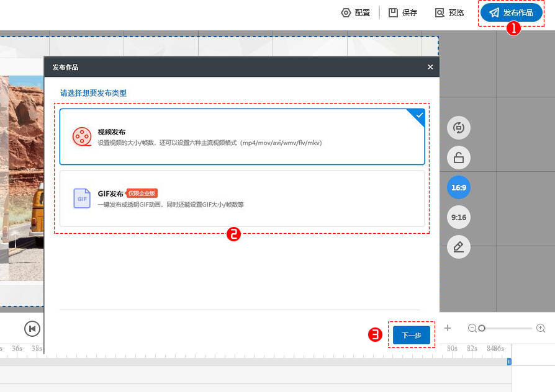Click the canvas photo behind the dialog
The height and width of the screenshot is (392, 555).
22,177
